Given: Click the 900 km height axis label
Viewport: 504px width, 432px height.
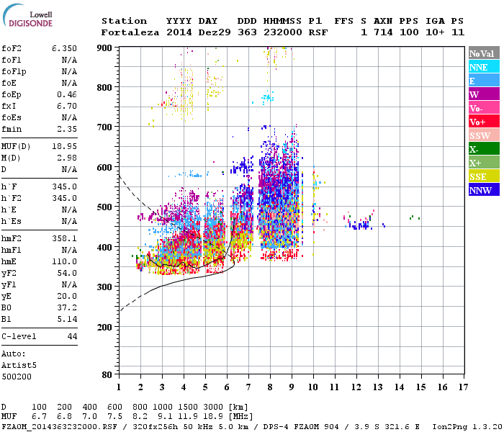Looking at the screenshot, I should point(104,48).
